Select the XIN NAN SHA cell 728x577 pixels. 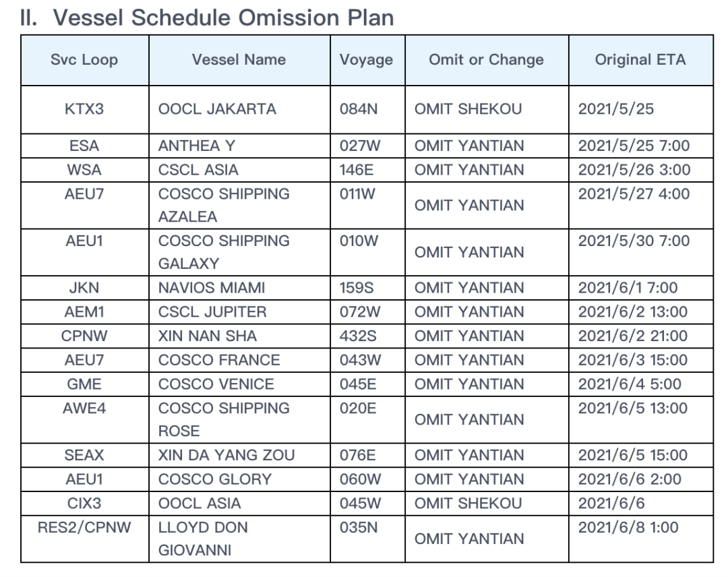[208, 336]
